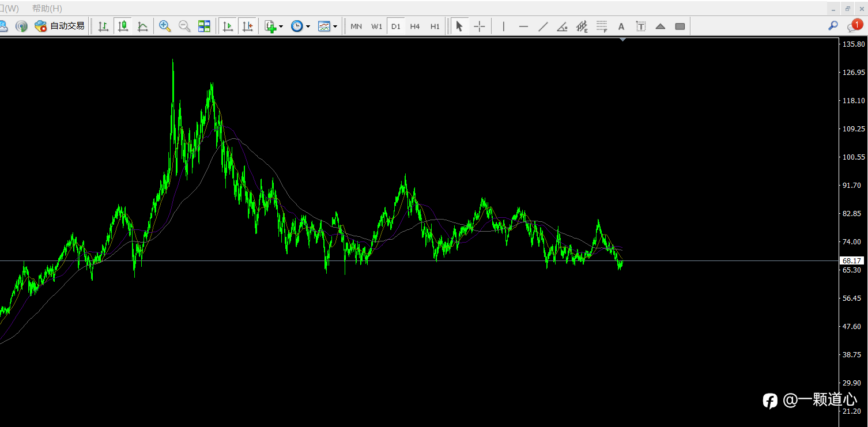Switch chart to line chart style
Viewport: 868px width, 427px height.
tap(142, 26)
